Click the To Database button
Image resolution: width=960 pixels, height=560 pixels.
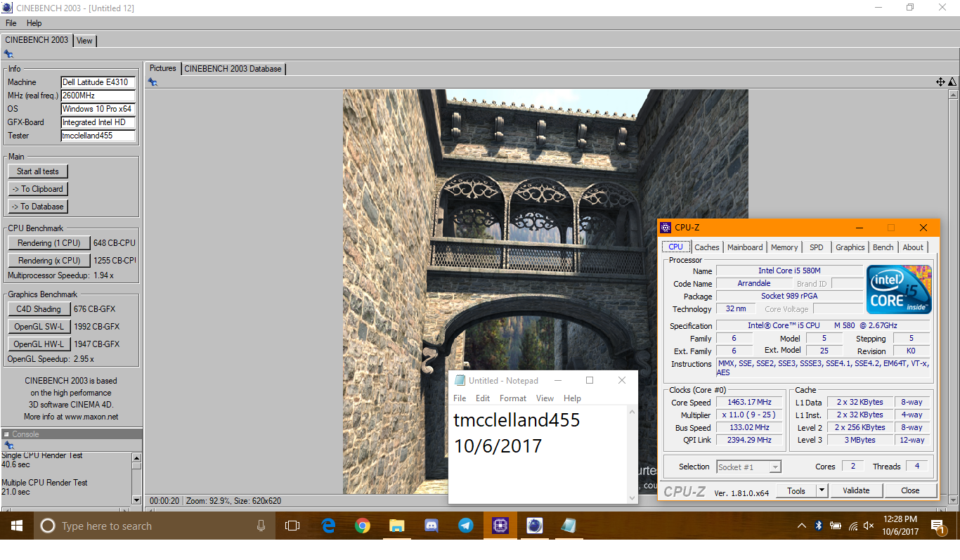tap(38, 207)
